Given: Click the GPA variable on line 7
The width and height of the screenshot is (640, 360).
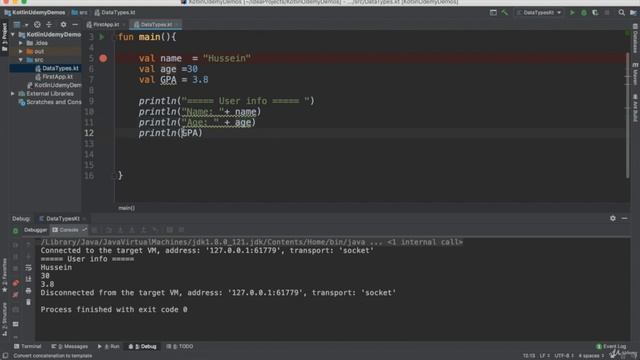Looking at the screenshot, I should click(x=168, y=80).
